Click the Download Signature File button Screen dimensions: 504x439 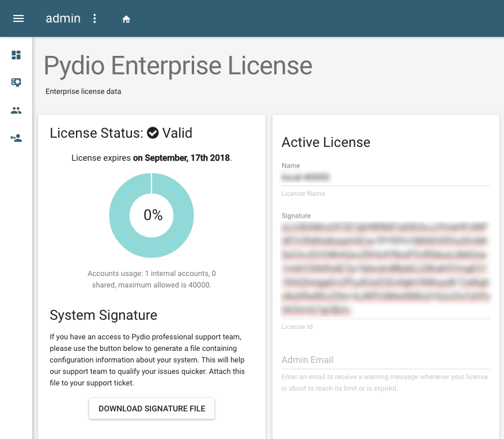[x=151, y=408]
